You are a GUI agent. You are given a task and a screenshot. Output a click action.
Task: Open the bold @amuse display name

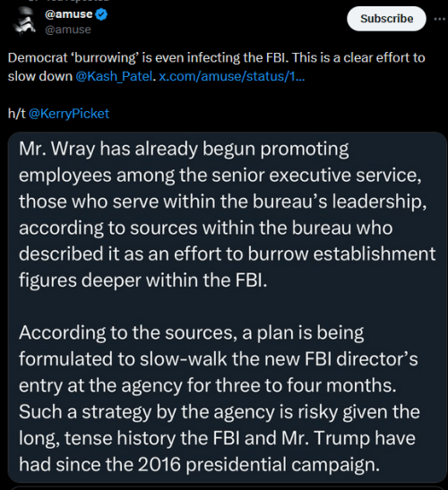point(69,14)
